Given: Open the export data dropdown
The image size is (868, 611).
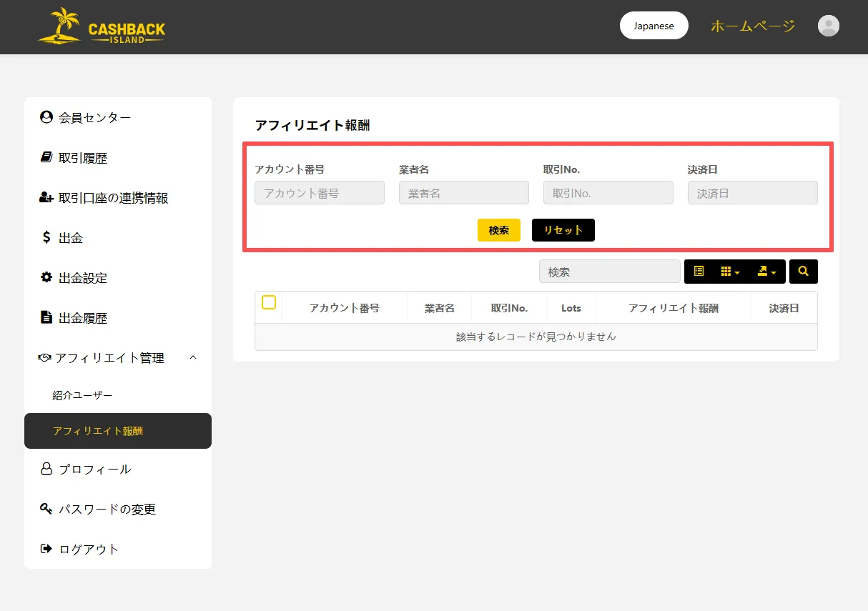Looking at the screenshot, I should [766, 272].
